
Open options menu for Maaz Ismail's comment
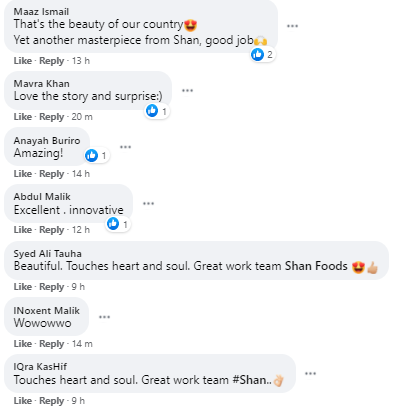pyautogui.click(x=292, y=26)
